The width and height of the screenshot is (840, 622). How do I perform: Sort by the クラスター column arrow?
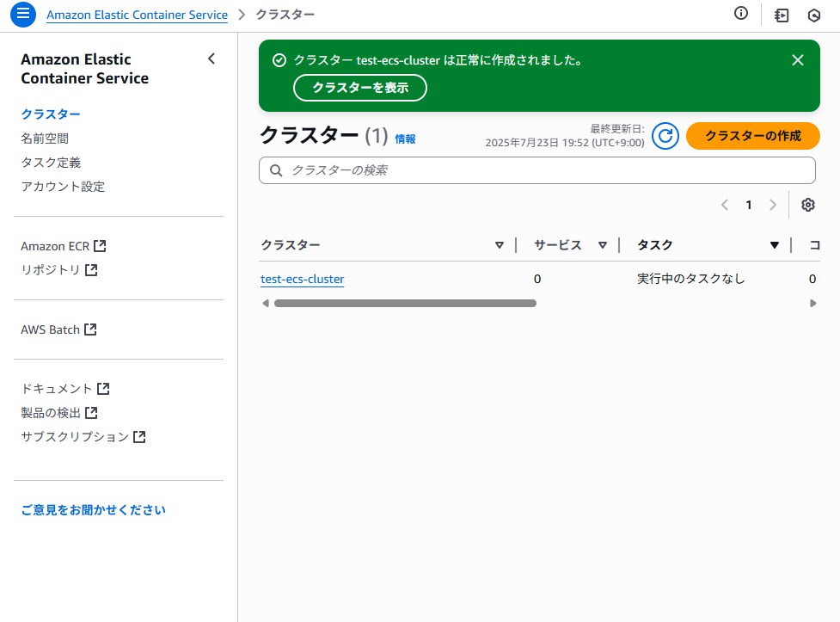[x=500, y=245]
